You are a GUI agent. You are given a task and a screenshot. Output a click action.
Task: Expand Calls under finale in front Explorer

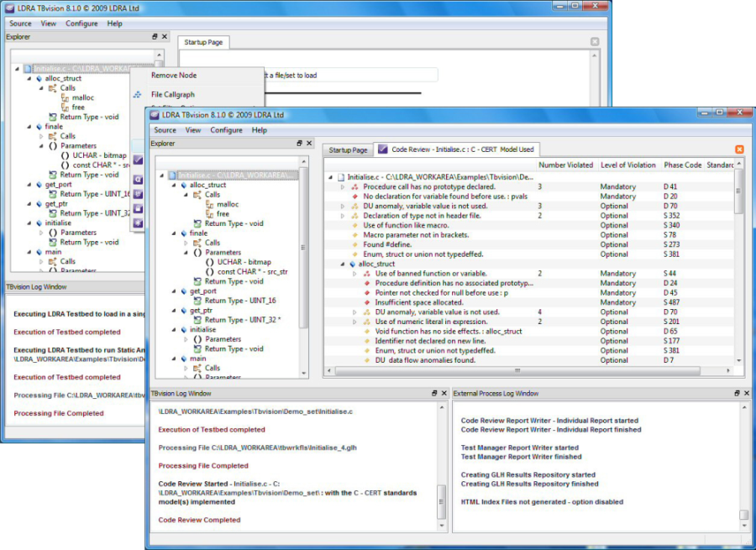coord(186,243)
